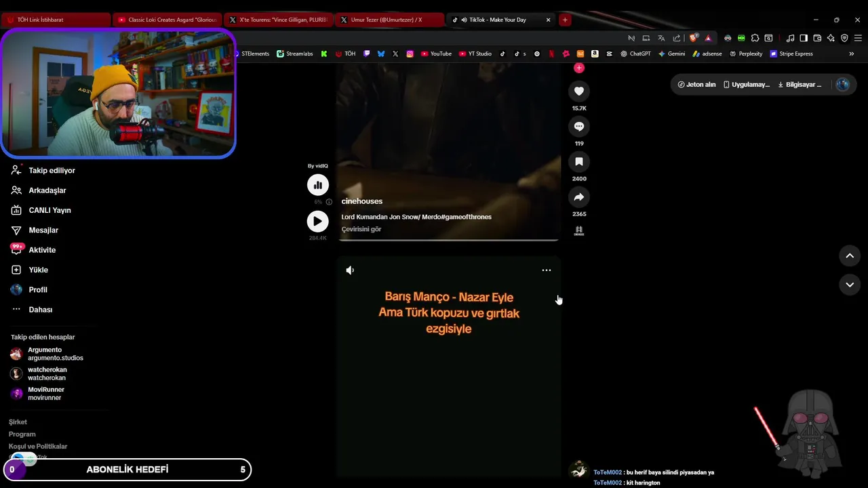
Task: Switch to the Classic Loki Creates Asgard tab
Action: pos(167,20)
